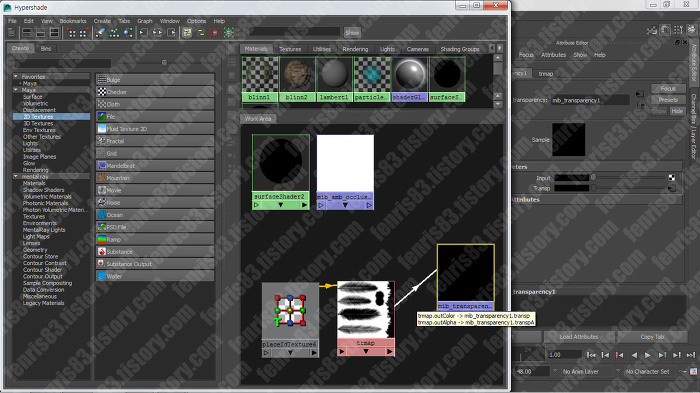Click the Show button in Hypershade toolbar
The width and height of the screenshot is (700, 393).
(352, 33)
